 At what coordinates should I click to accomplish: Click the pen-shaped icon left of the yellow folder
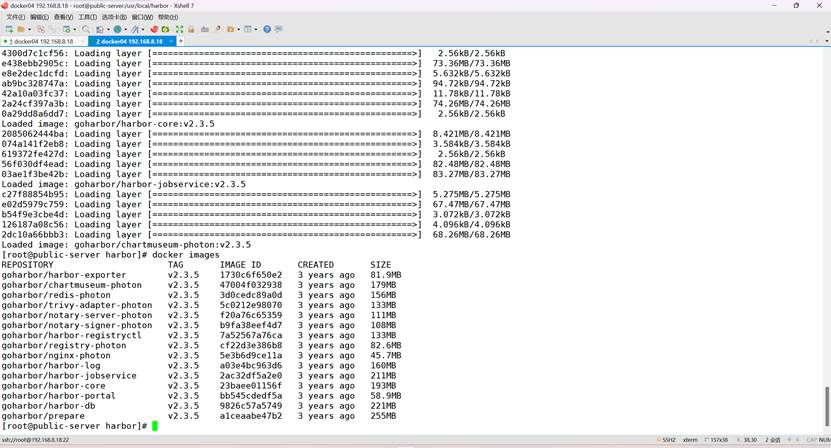point(218,29)
